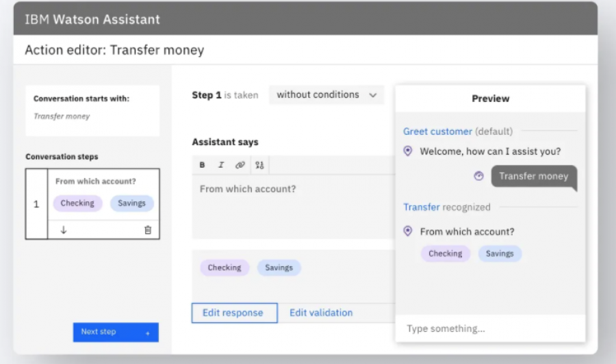Click the assistant icon beside the welcome message

point(408,151)
